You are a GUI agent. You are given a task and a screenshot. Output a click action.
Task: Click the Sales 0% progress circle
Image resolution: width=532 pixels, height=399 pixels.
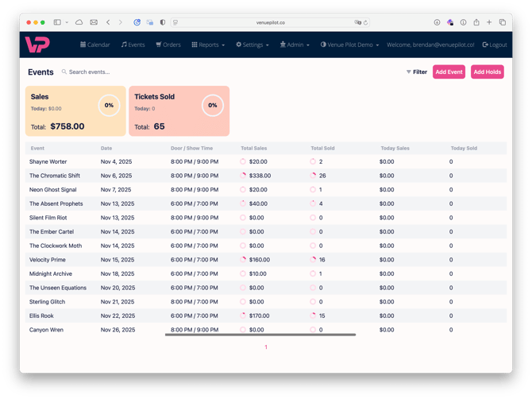[109, 105]
